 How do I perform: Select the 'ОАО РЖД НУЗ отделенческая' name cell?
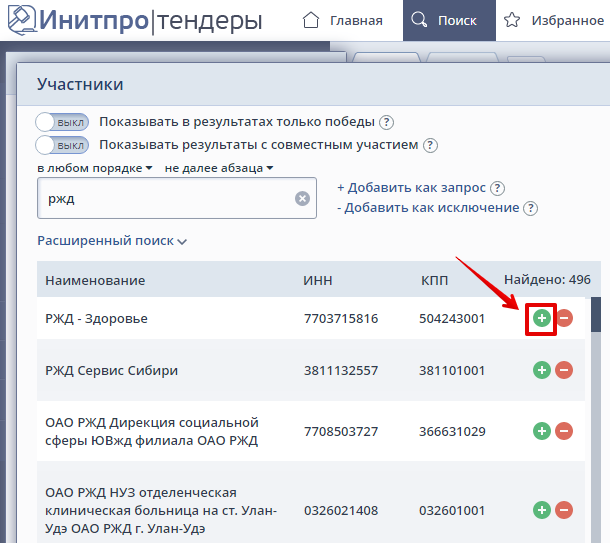point(161,510)
